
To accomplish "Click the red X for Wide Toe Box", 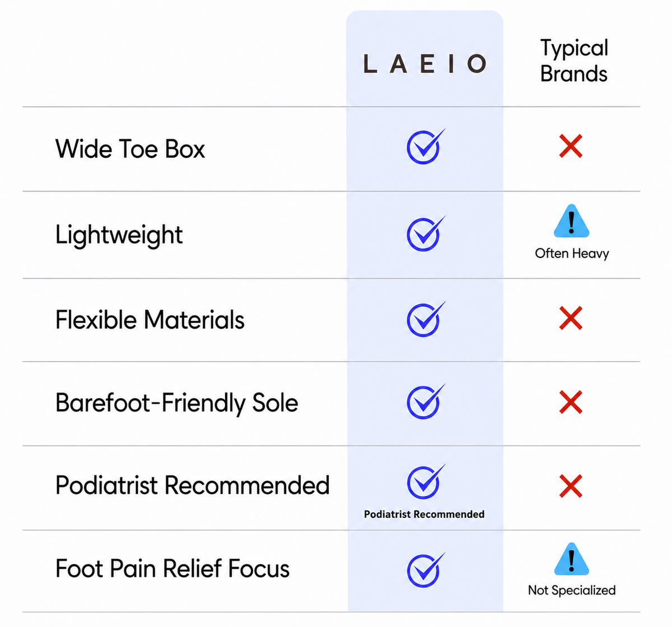I will point(571,146).
